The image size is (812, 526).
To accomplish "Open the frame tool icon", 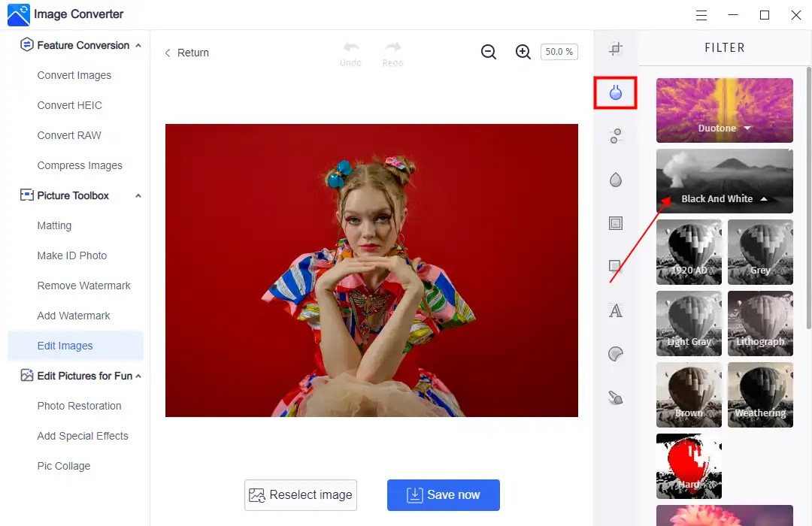I will point(615,223).
